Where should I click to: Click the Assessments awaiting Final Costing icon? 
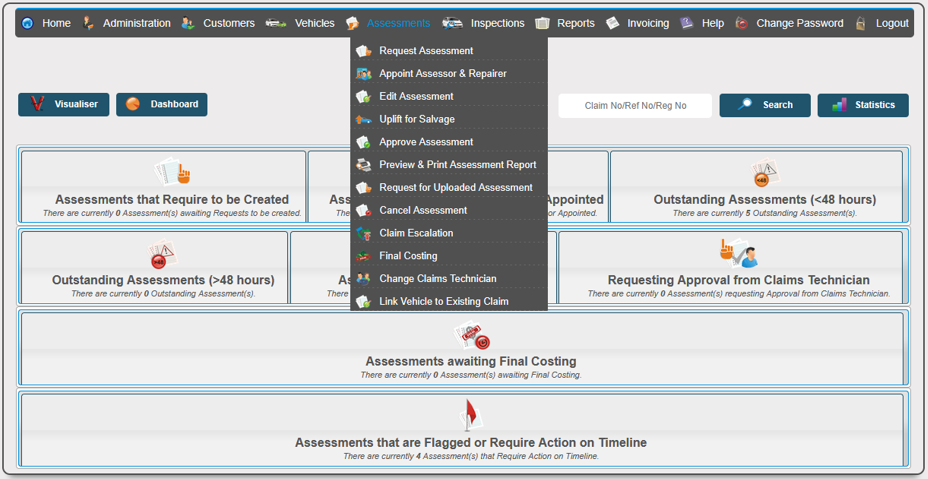472,335
